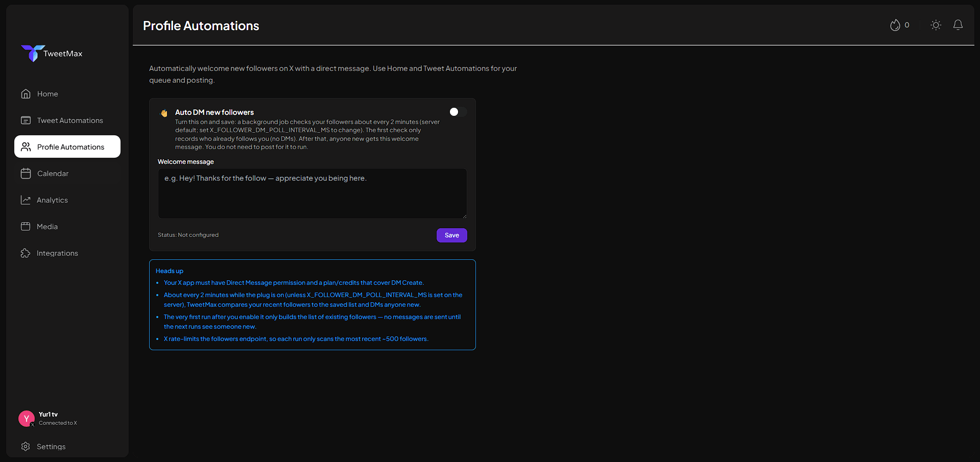Click the 'Welcome message' field label
Viewport: 980px width, 462px height.
click(186, 162)
